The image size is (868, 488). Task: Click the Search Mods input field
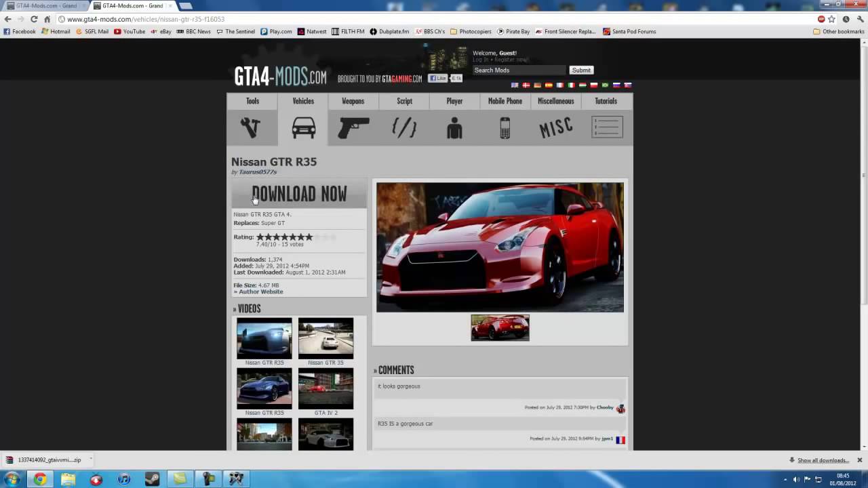click(x=519, y=70)
